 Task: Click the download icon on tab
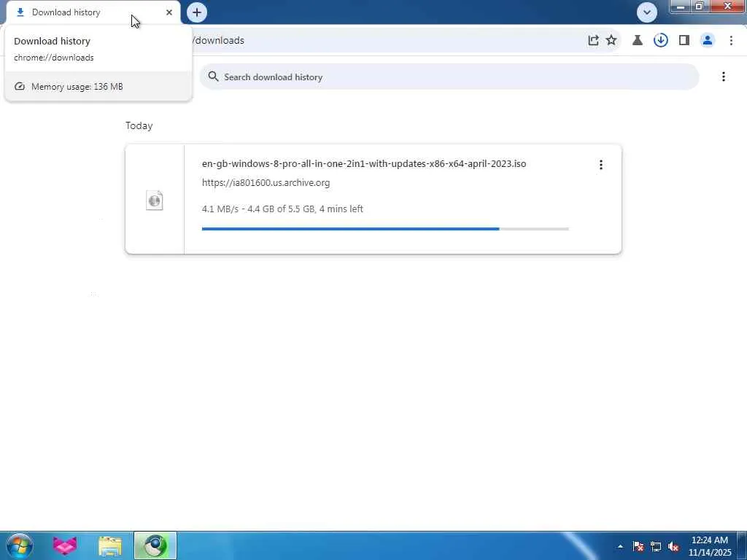click(20, 12)
